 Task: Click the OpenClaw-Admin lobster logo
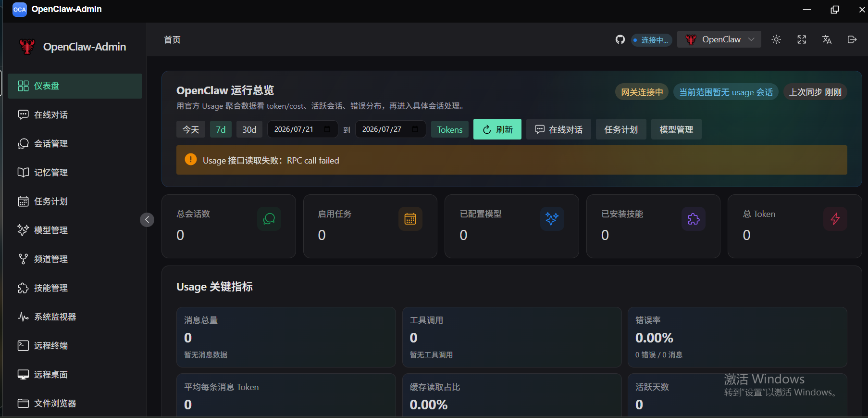pyautogui.click(x=27, y=47)
